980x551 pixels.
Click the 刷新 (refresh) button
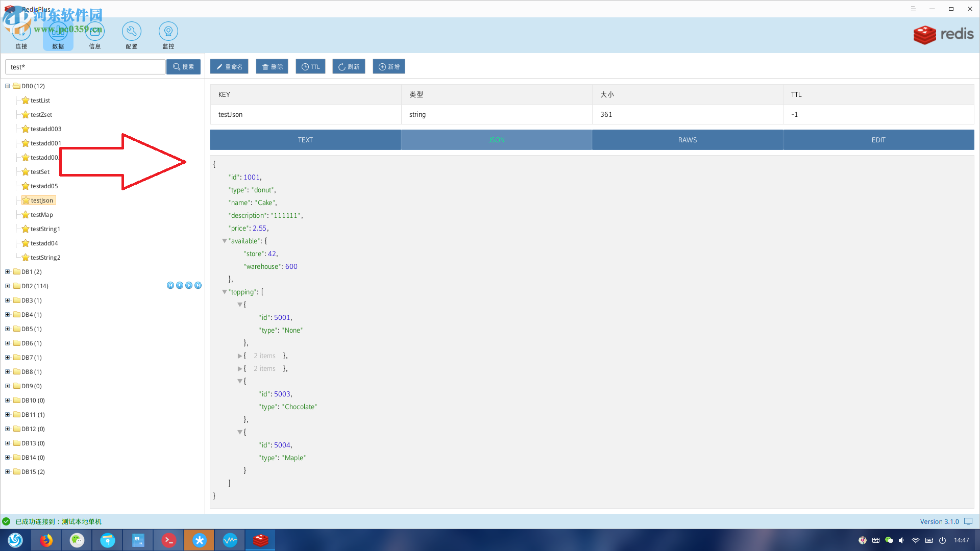(x=348, y=66)
